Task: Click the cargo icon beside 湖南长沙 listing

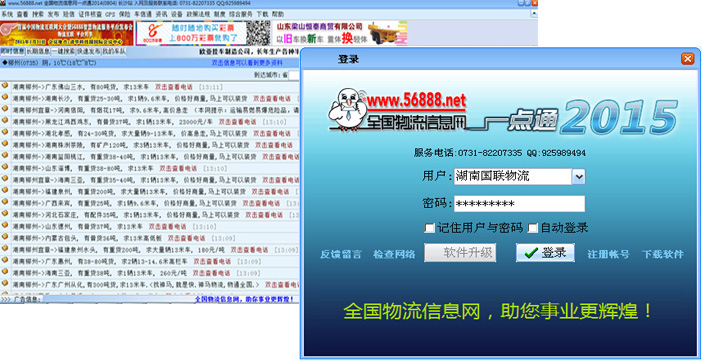Action: 4,97
